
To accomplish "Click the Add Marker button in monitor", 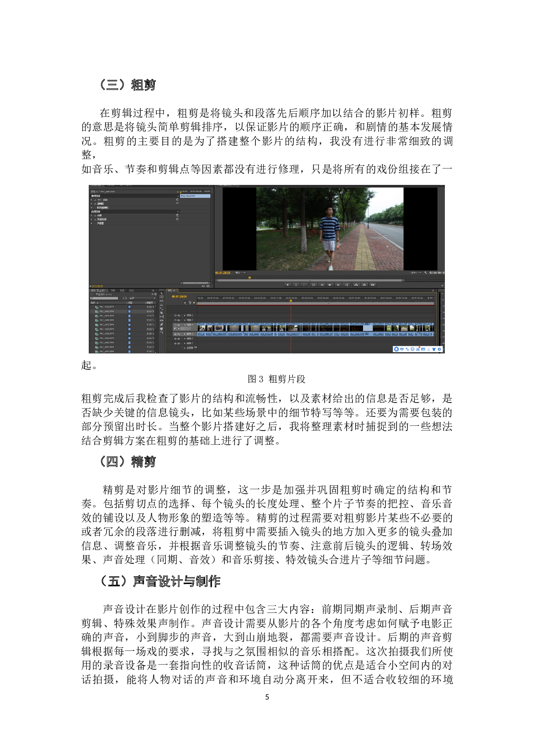I will 288,284.
